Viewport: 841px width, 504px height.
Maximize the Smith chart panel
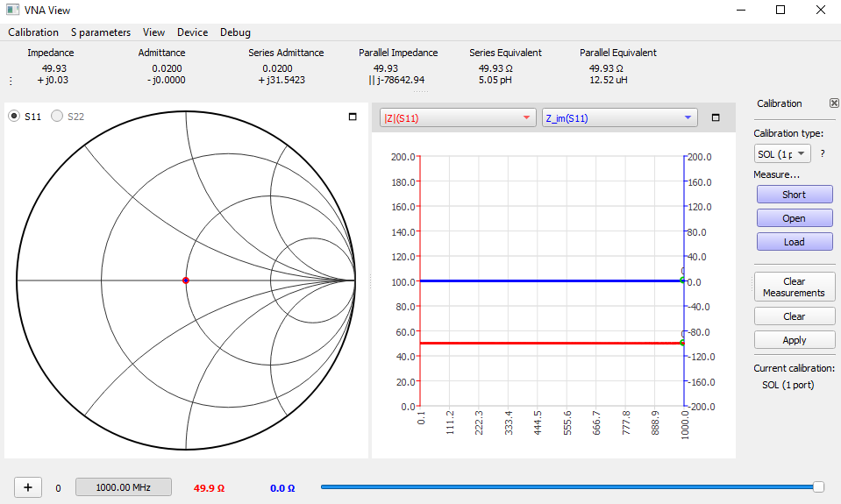point(353,117)
